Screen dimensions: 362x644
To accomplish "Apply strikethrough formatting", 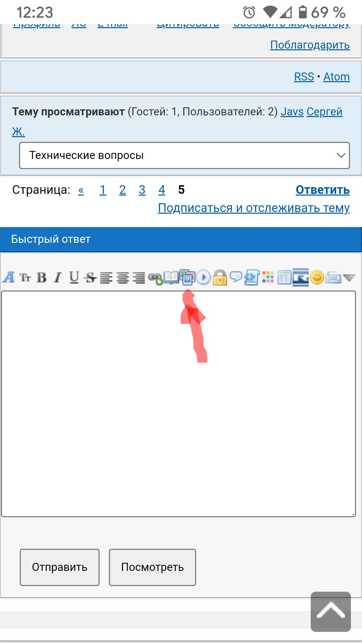I will click(90, 278).
